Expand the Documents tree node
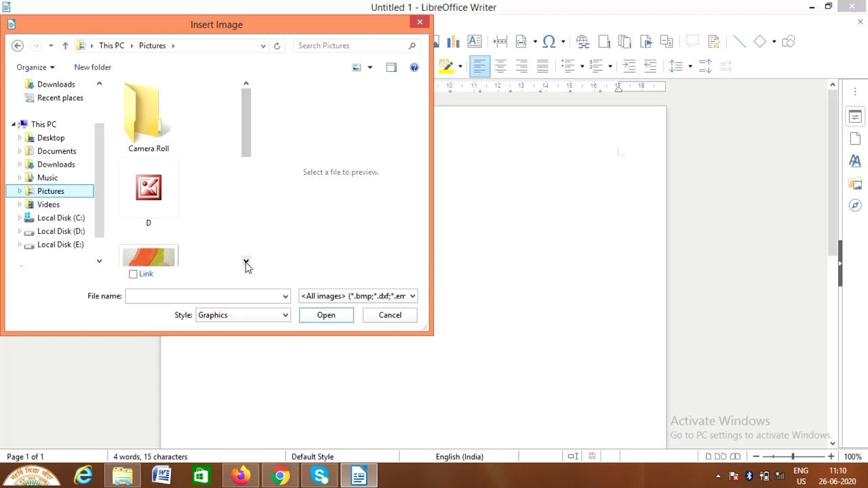The width and height of the screenshot is (868, 488). pos(20,151)
